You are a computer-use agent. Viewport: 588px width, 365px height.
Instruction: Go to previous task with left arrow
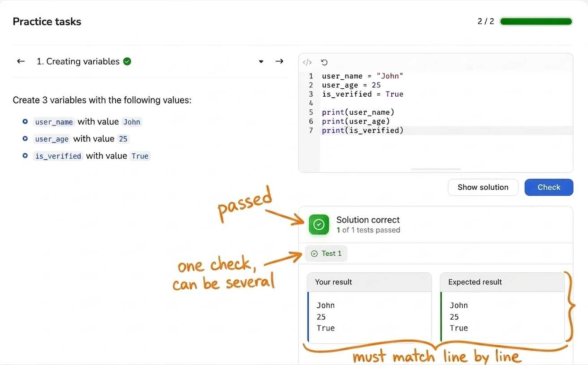pyautogui.click(x=21, y=61)
